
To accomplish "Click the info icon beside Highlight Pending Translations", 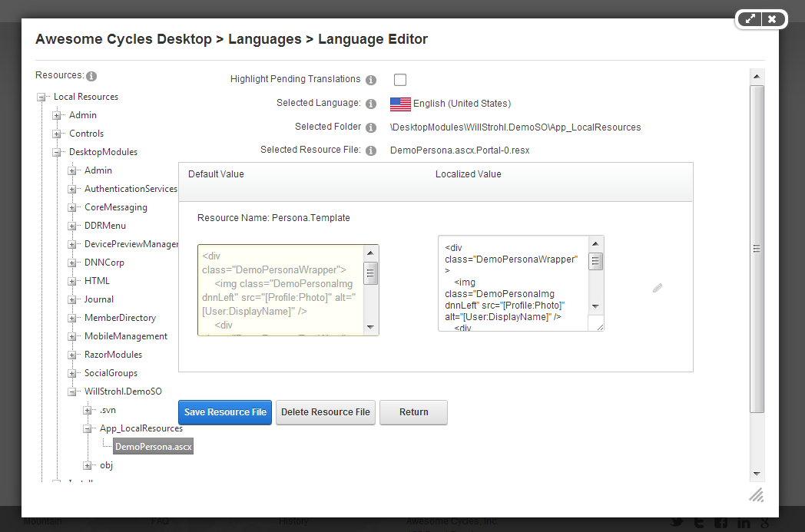I will tap(372, 79).
